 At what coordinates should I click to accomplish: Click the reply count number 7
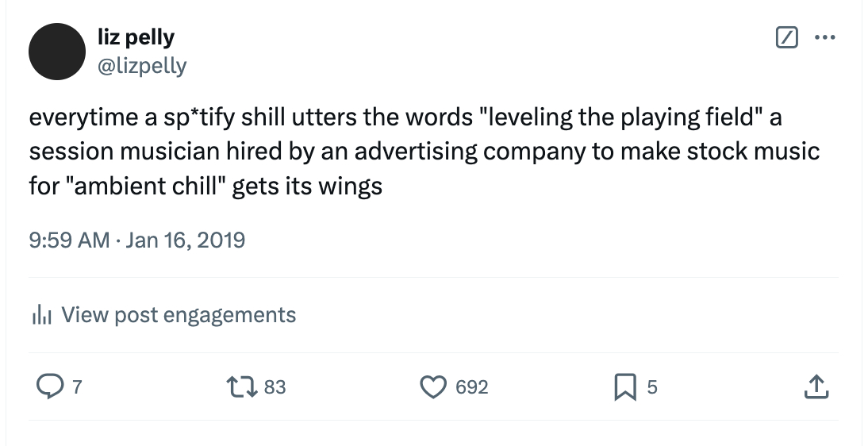77,387
